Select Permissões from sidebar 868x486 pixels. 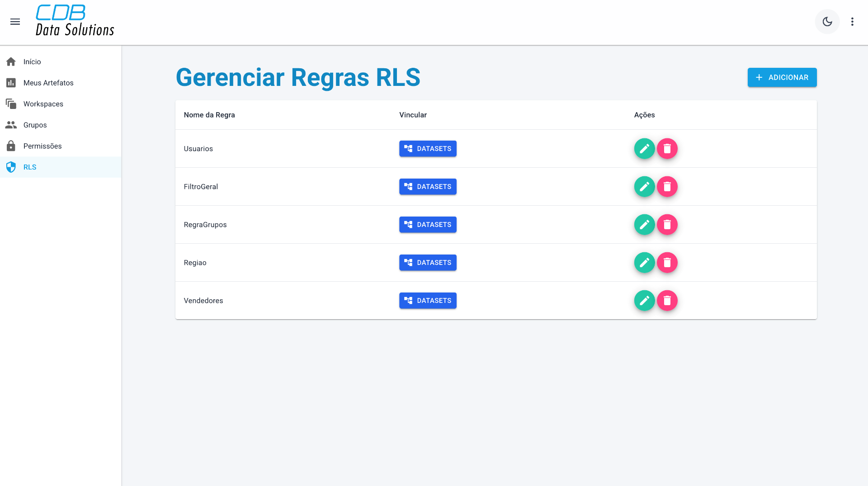pyautogui.click(x=42, y=146)
